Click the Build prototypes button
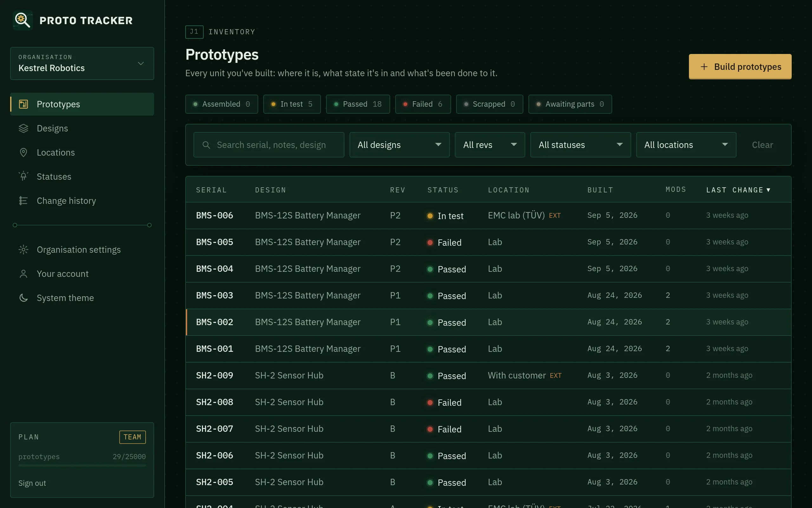 click(740, 67)
